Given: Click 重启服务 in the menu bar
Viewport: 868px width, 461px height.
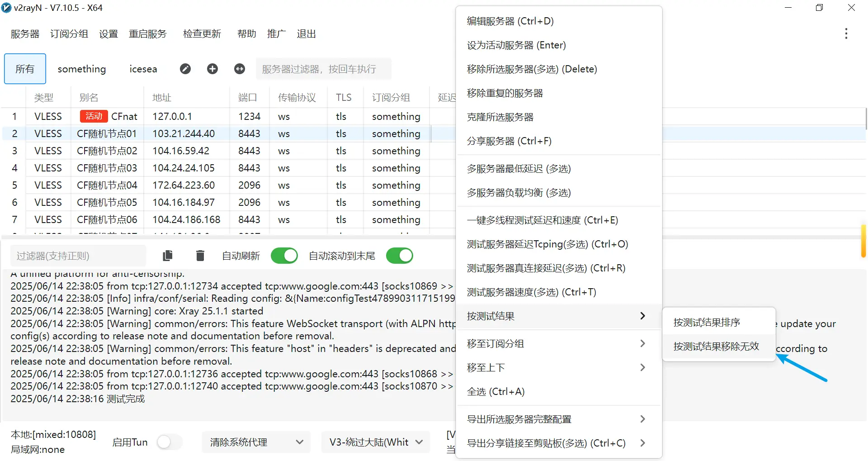Looking at the screenshot, I should pyautogui.click(x=148, y=34).
